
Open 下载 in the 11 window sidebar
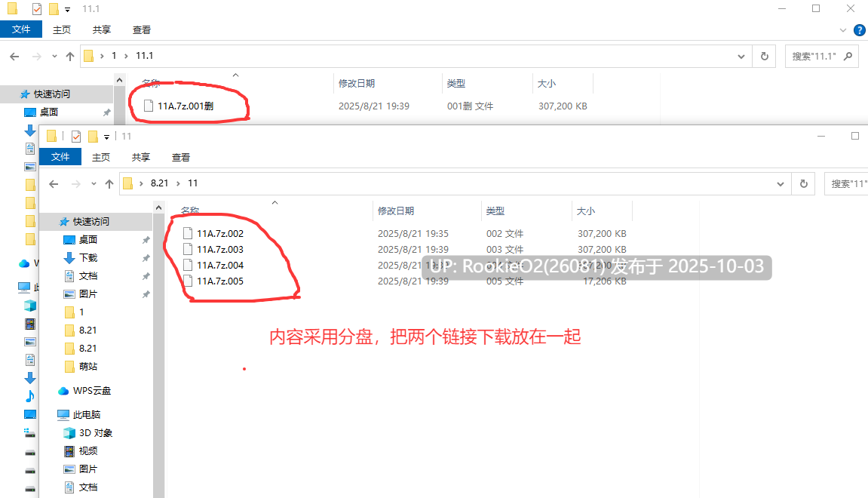pyautogui.click(x=88, y=257)
